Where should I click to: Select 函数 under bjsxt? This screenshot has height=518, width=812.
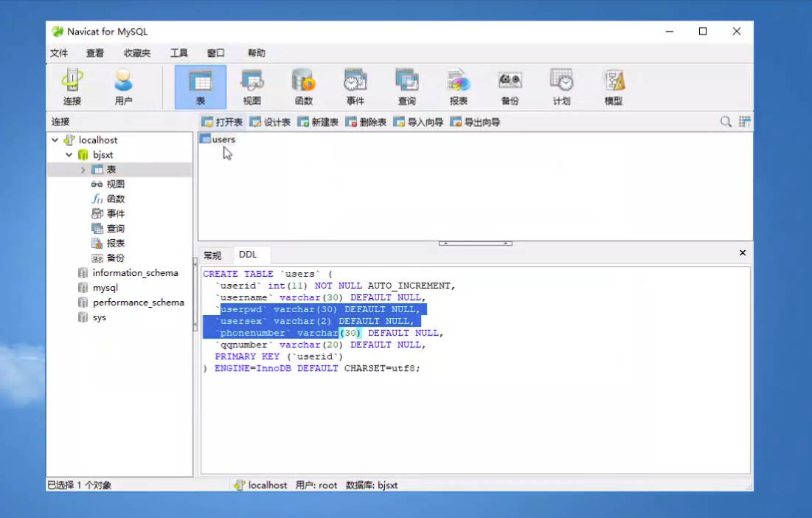pos(116,199)
